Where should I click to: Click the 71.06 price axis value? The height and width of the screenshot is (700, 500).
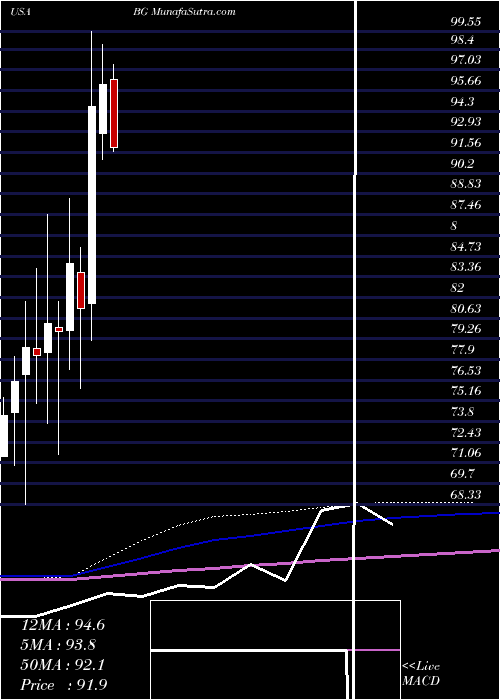(466, 453)
